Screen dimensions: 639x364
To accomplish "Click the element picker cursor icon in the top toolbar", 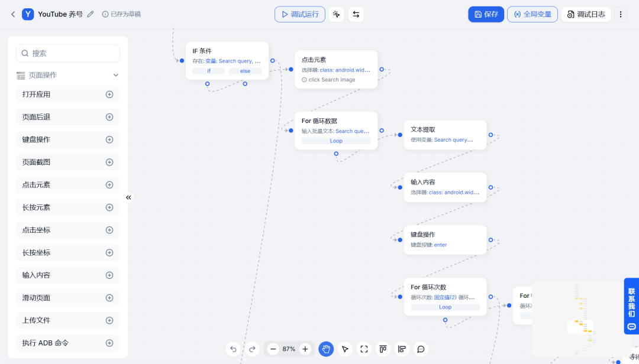I will (336, 14).
